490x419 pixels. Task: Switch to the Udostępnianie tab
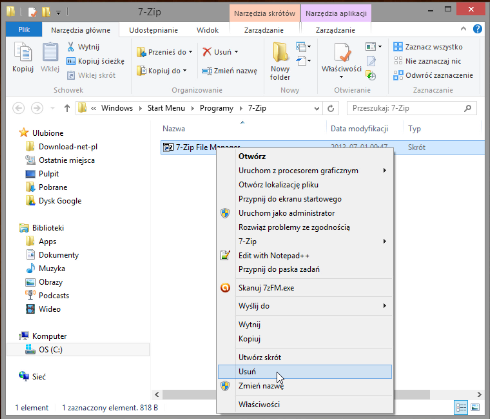point(153,30)
